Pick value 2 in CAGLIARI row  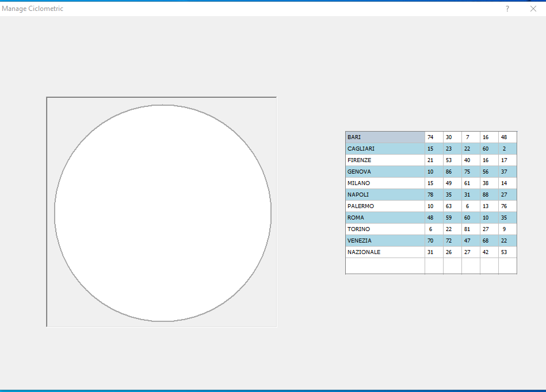click(x=507, y=148)
